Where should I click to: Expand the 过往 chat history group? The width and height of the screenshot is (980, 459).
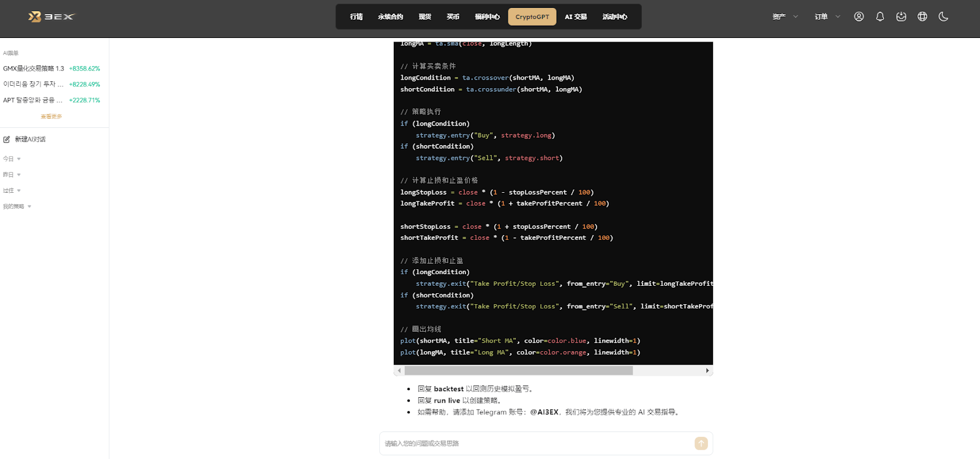pos(12,191)
